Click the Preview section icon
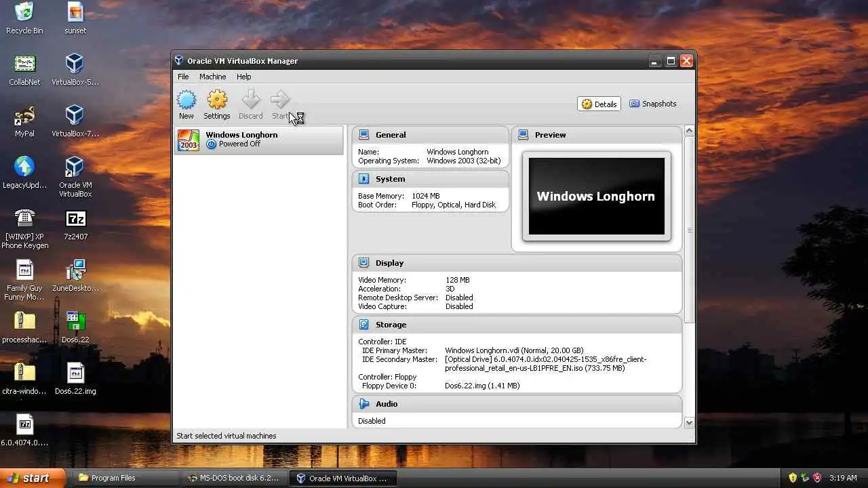 click(523, 135)
